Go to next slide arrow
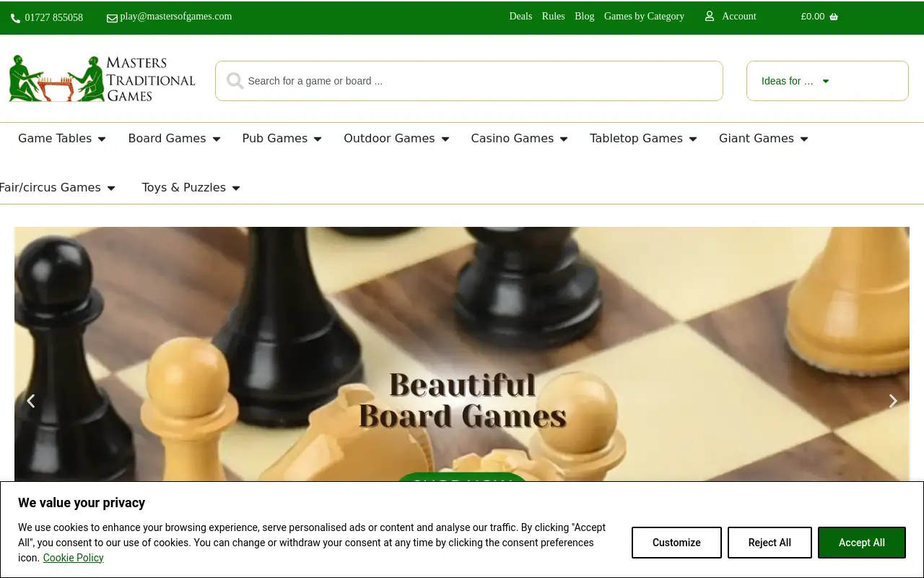 (x=893, y=400)
